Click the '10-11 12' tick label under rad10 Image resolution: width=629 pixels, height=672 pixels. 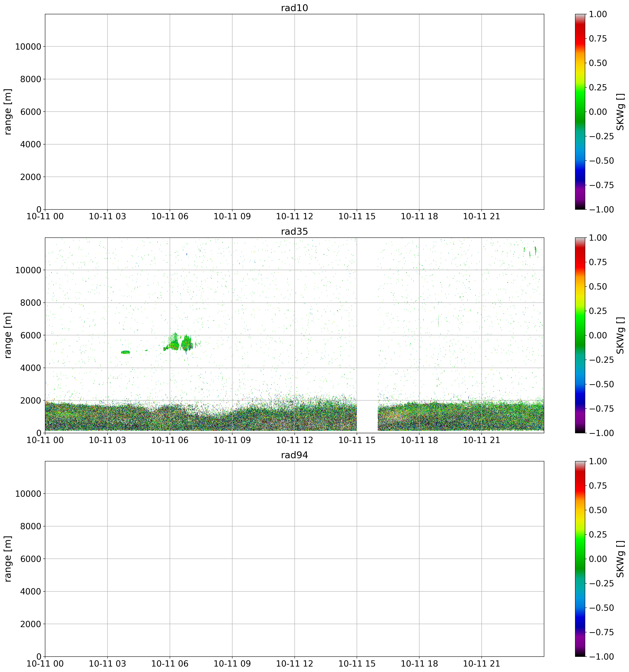click(294, 216)
